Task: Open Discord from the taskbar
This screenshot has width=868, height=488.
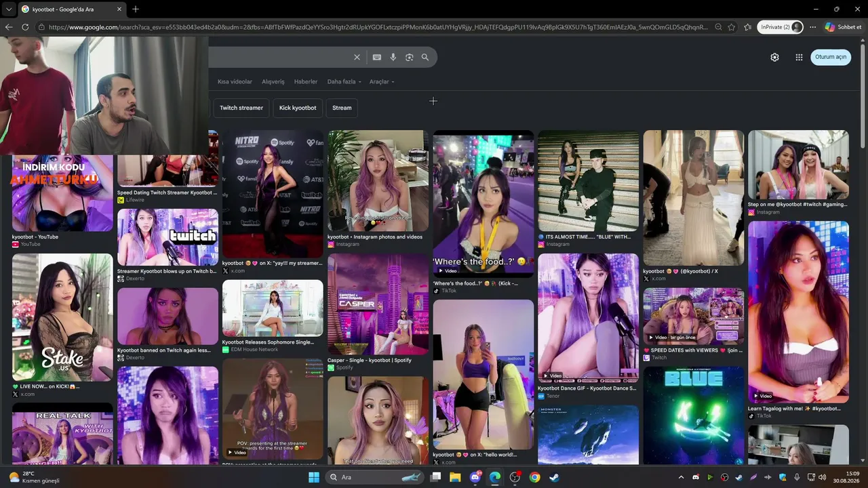Action: (x=475, y=477)
